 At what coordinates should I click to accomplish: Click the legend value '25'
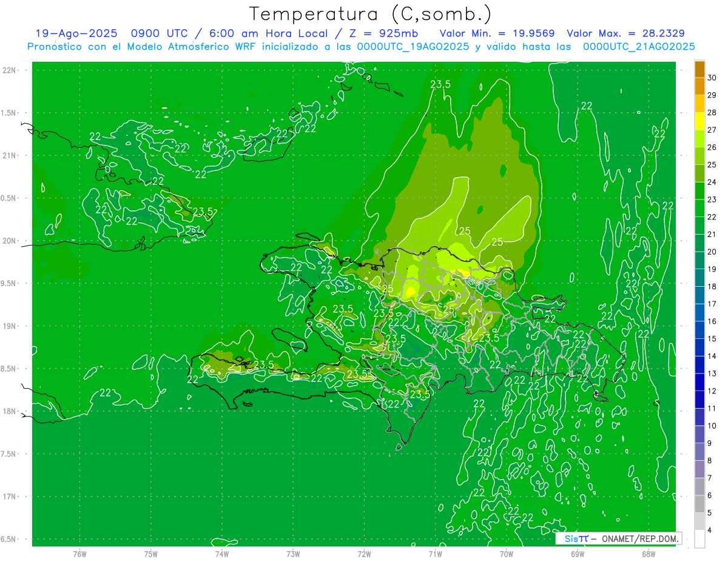(712, 164)
